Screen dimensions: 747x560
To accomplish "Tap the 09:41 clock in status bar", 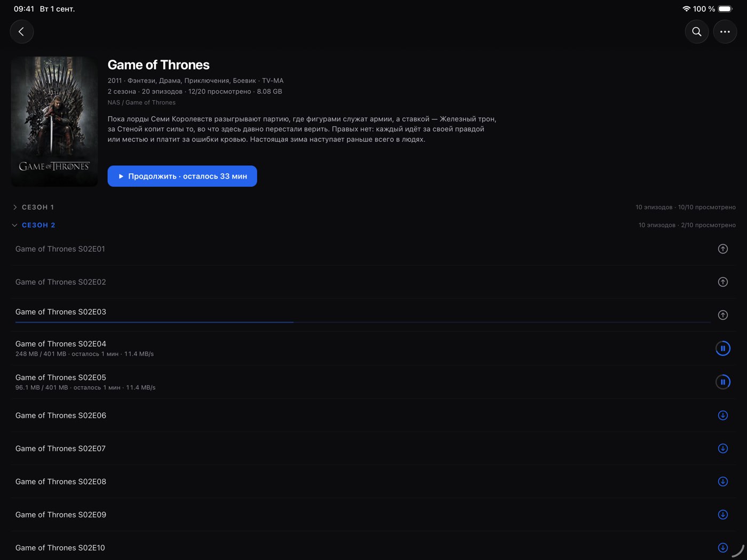I will pyautogui.click(x=24, y=9).
